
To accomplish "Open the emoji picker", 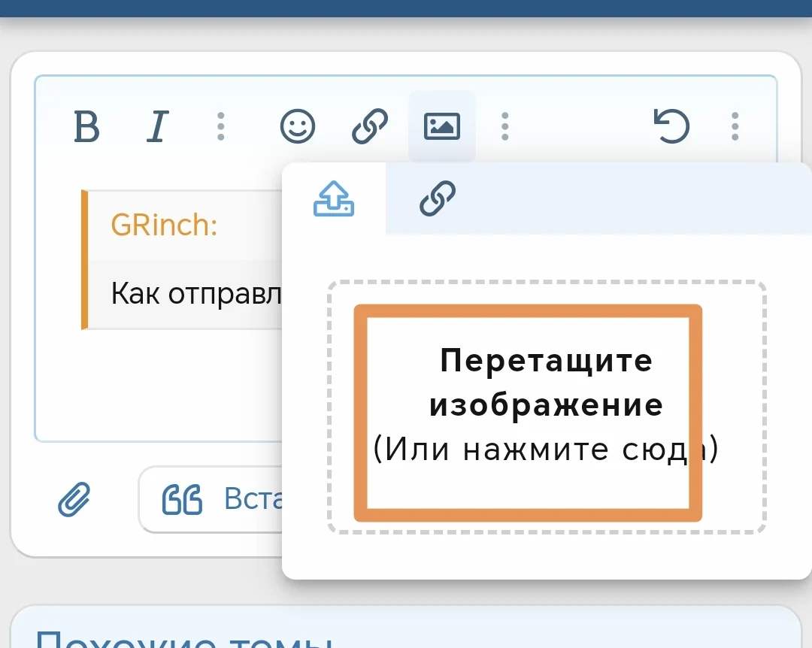I will pyautogui.click(x=298, y=126).
